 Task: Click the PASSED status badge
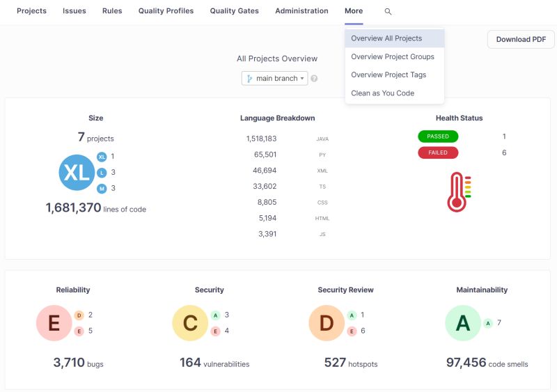point(438,136)
